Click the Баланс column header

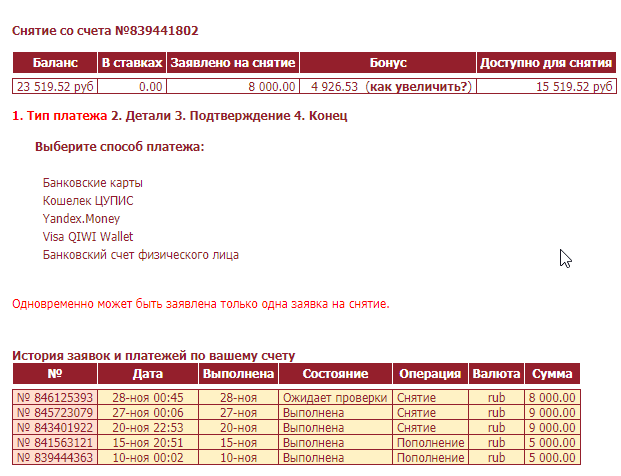click(x=55, y=63)
